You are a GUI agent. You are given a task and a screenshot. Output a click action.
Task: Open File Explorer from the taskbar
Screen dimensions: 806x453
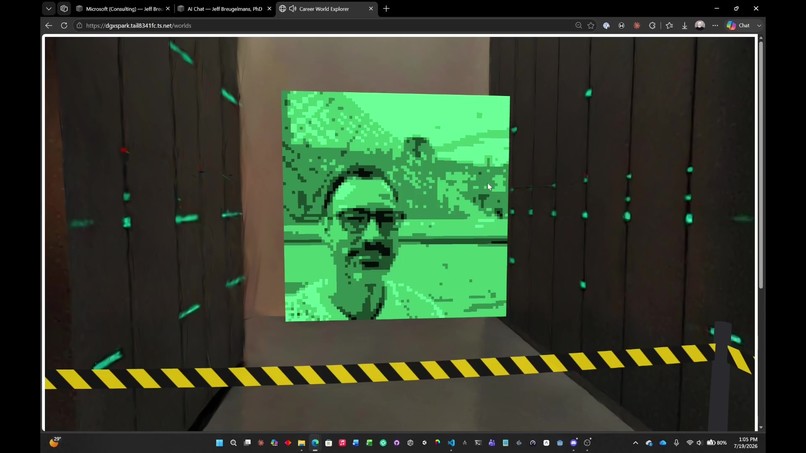click(x=301, y=443)
